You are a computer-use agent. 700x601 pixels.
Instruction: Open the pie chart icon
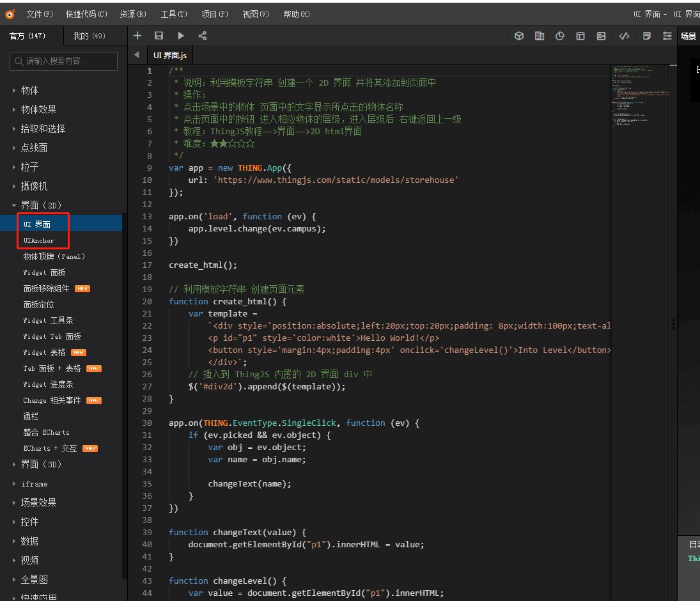(x=560, y=36)
